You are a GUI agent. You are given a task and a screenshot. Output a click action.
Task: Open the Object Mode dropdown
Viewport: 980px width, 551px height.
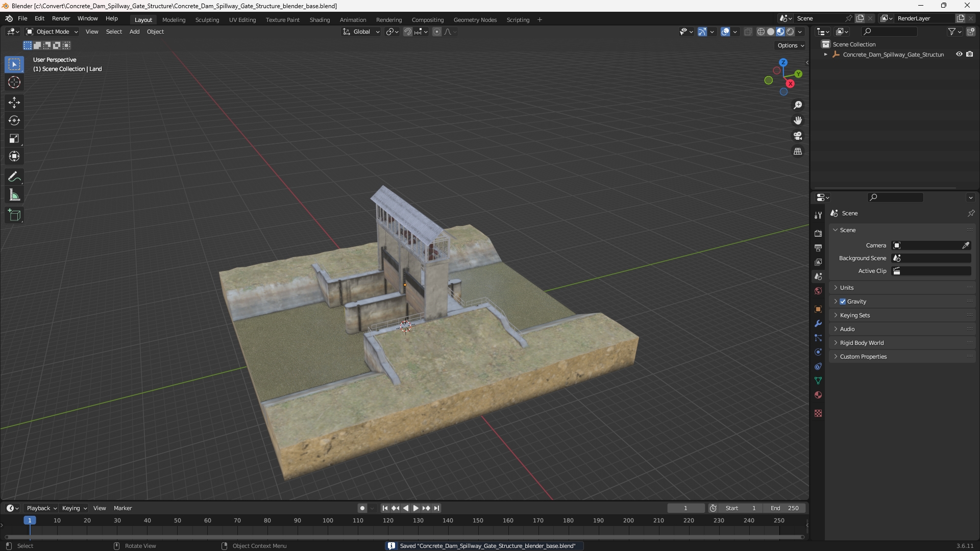(x=53, y=32)
